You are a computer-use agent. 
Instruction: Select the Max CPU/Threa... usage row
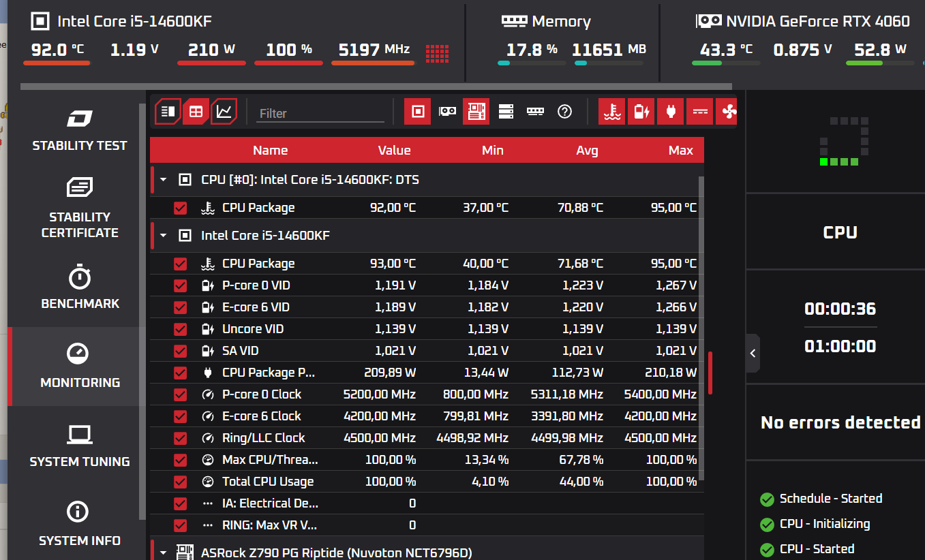click(x=427, y=460)
